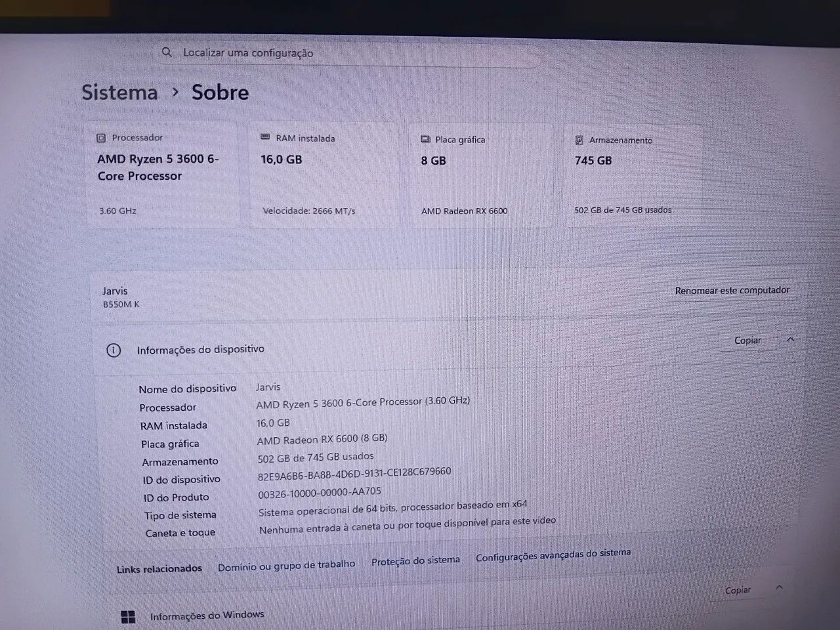The width and height of the screenshot is (840, 630).
Task: Click 'Nome do dispositivo' label
Action: (x=188, y=388)
